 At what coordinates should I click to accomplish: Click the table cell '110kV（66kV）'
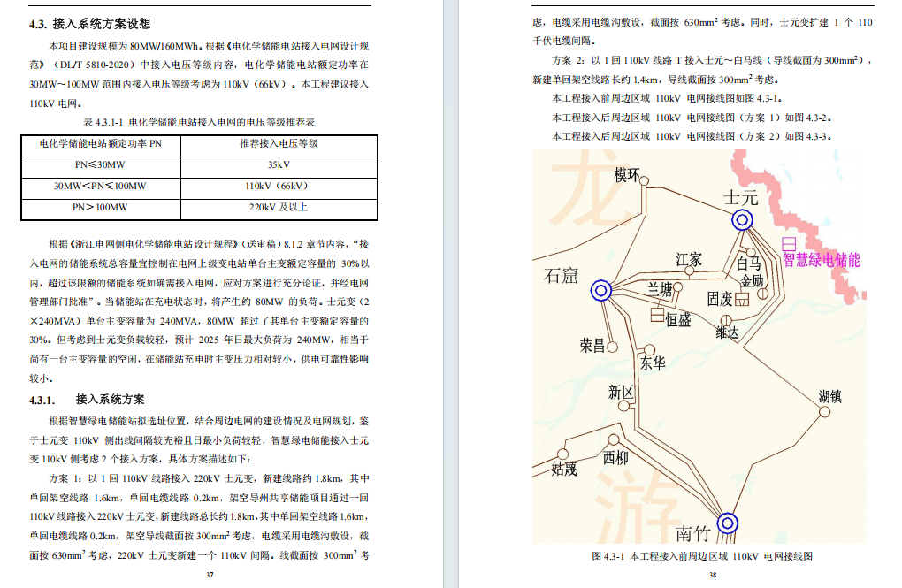[279, 186]
